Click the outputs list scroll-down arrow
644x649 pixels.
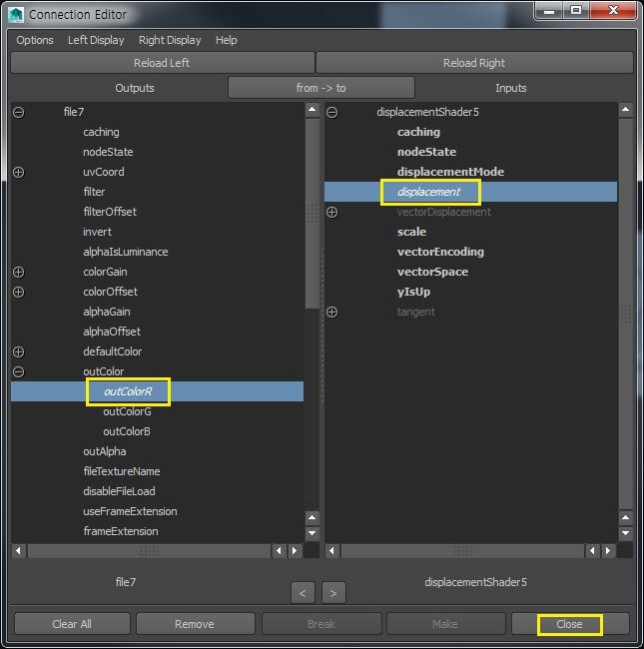coord(313,533)
